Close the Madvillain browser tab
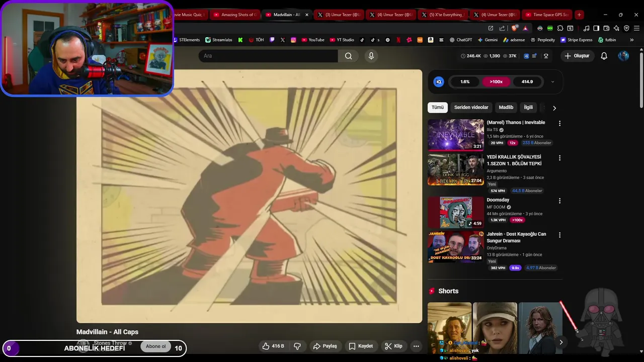Image resolution: width=644 pixels, height=362 pixels. coord(307,15)
